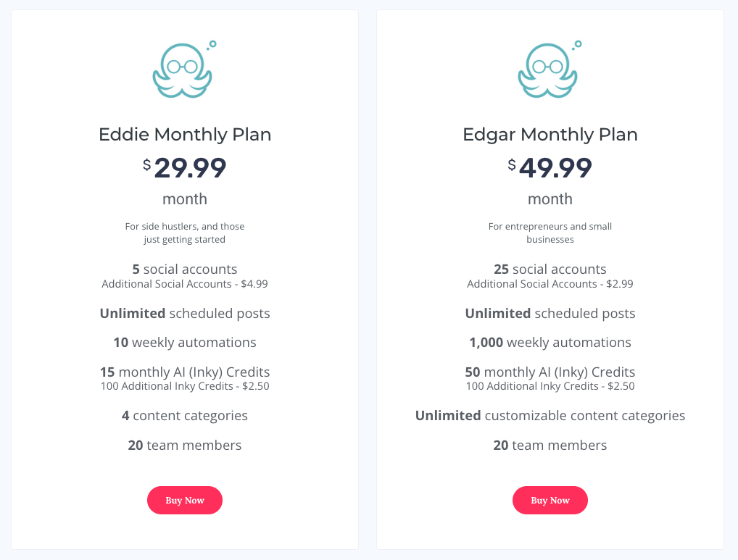Click the octopus mascot icon on Eddie plan
The image size is (738, 560).
coord(184,69)
